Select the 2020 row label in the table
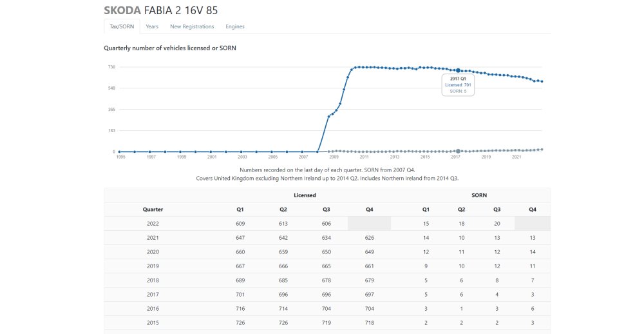 [x=153, y=252]
